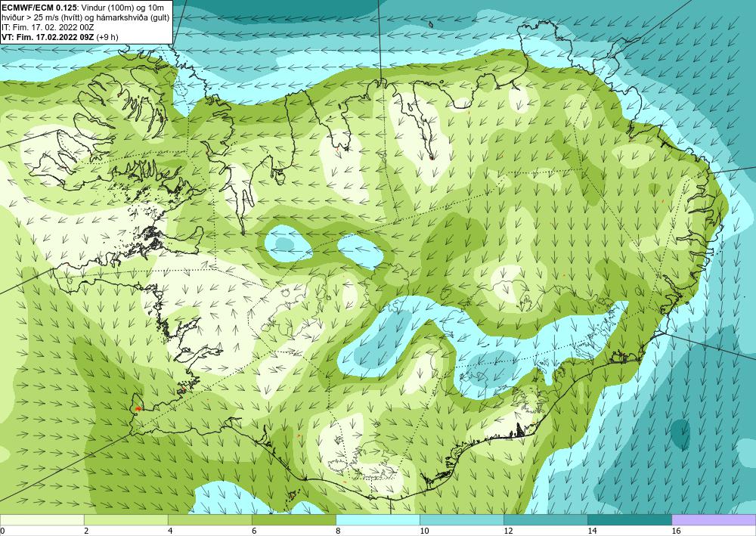756x536 pixels.
Task: Click the legend label "16"
Action: click(x=676, y=531)
